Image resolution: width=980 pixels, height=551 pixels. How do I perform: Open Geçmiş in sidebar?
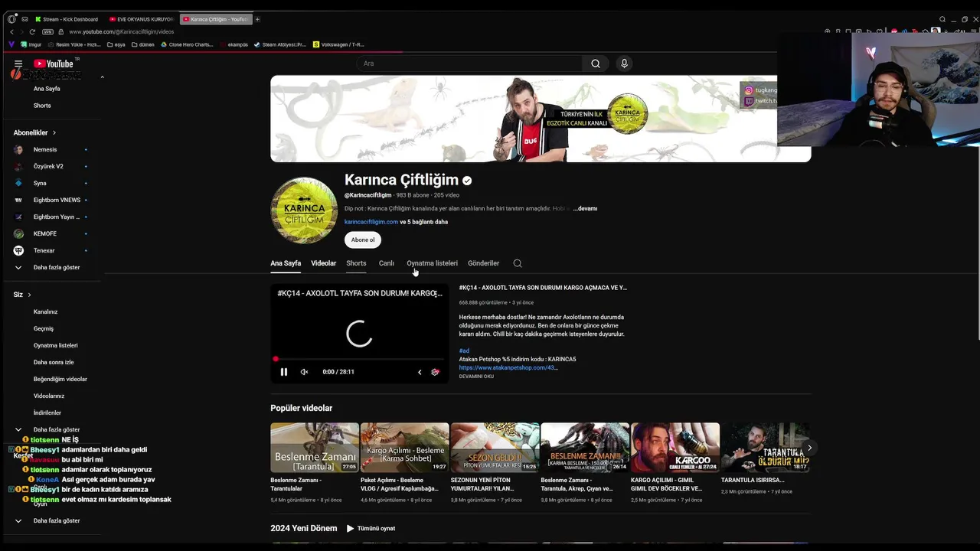(x=44, y=328)
